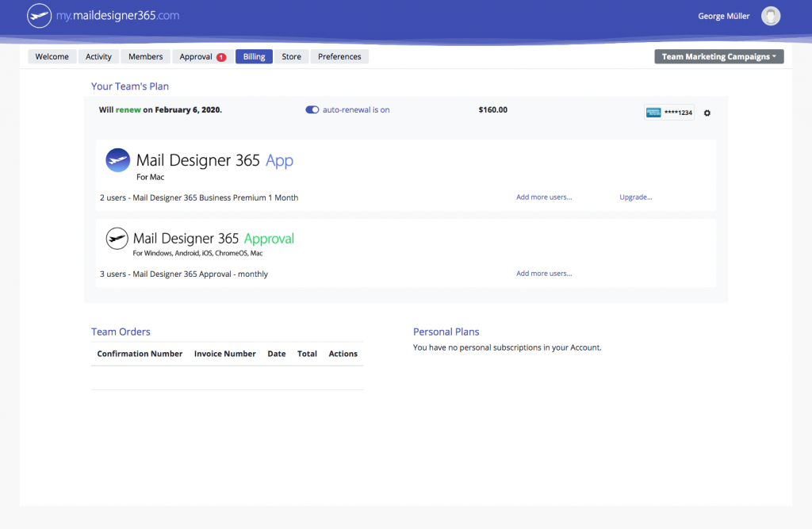Click the Personal Plans heading
This screenshot has height=529, width=812.
[446, 332]
